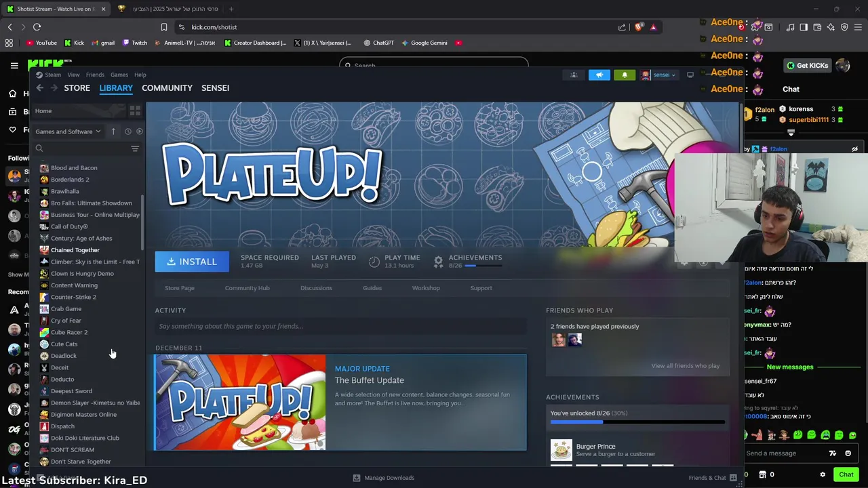868x488 pixels.
Task: Click the sort-ascending arrow in library sidebar
Action: point(113,131)
